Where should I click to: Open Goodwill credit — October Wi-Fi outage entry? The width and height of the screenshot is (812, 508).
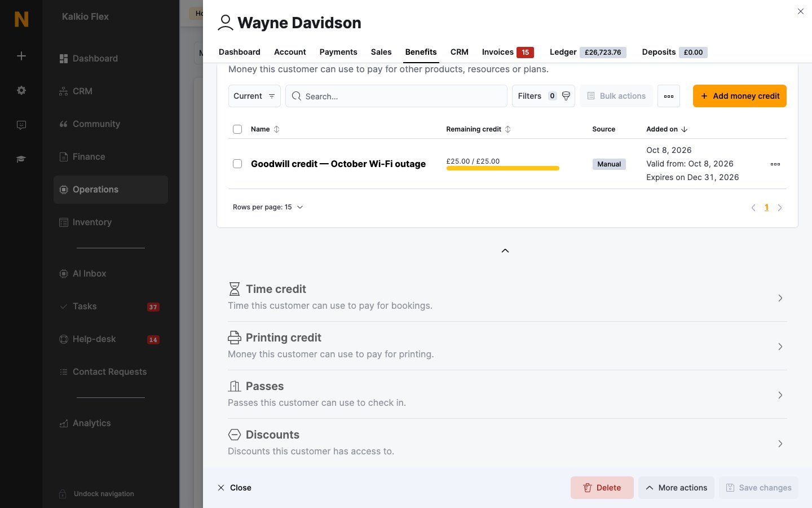coord(338,164)
